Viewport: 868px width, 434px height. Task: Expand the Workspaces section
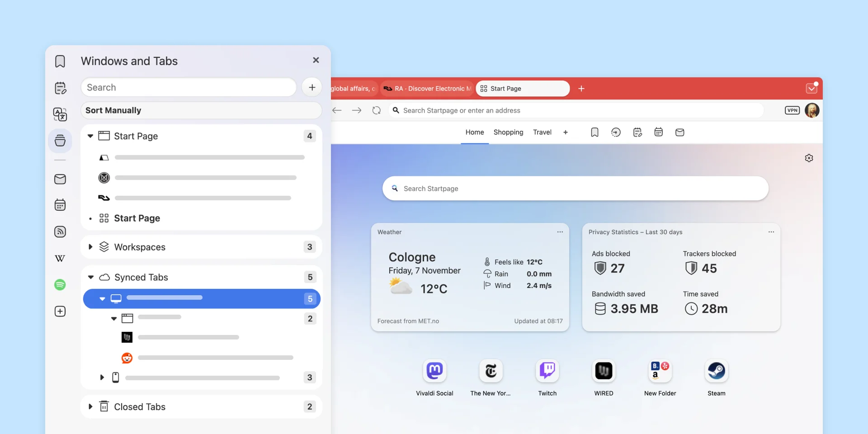click(90, 247)
